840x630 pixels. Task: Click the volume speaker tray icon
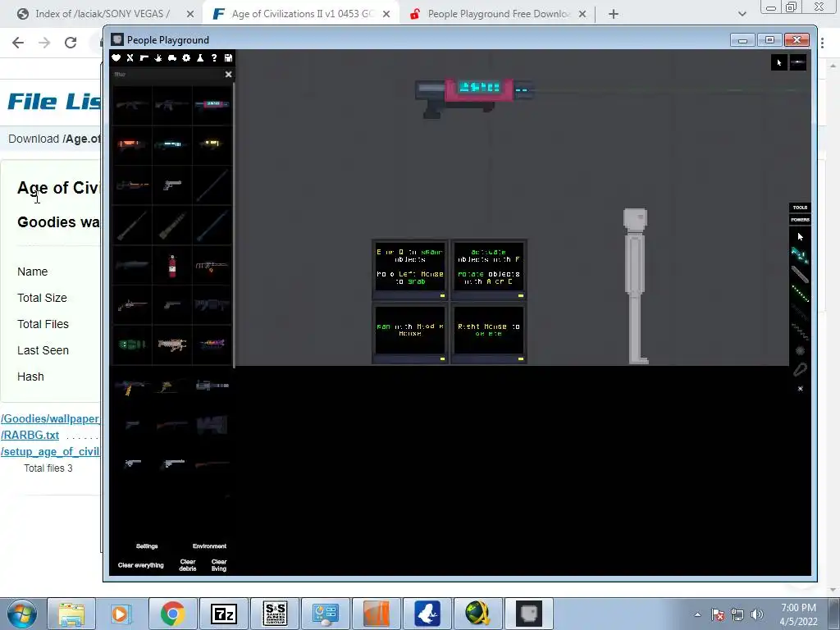coord(757,614)
